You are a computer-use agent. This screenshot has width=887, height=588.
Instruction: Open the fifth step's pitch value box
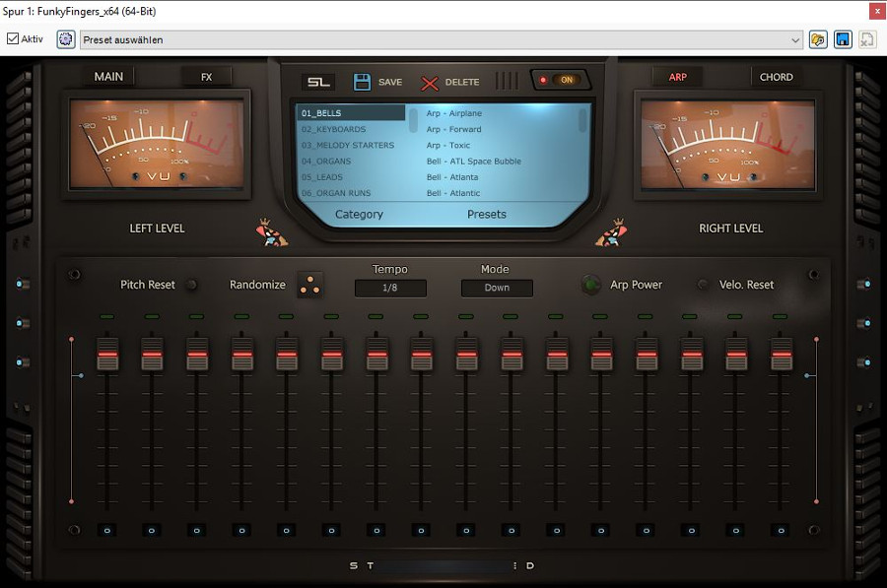286,530
